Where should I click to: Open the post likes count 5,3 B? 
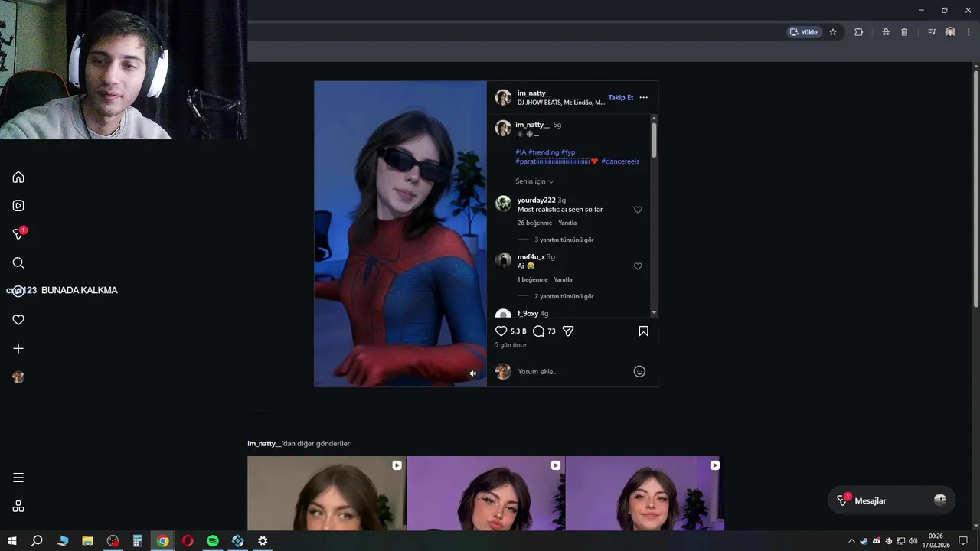(518, 331)
